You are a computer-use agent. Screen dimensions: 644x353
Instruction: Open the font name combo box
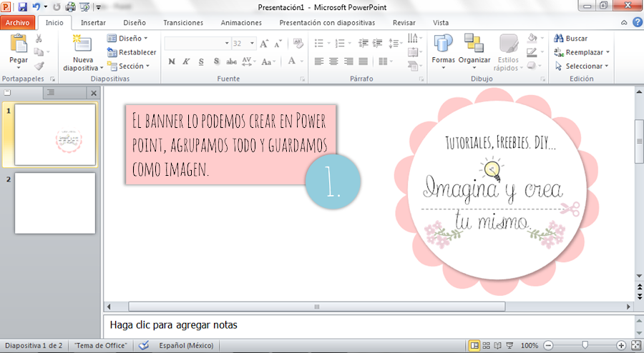pos(197,43)
